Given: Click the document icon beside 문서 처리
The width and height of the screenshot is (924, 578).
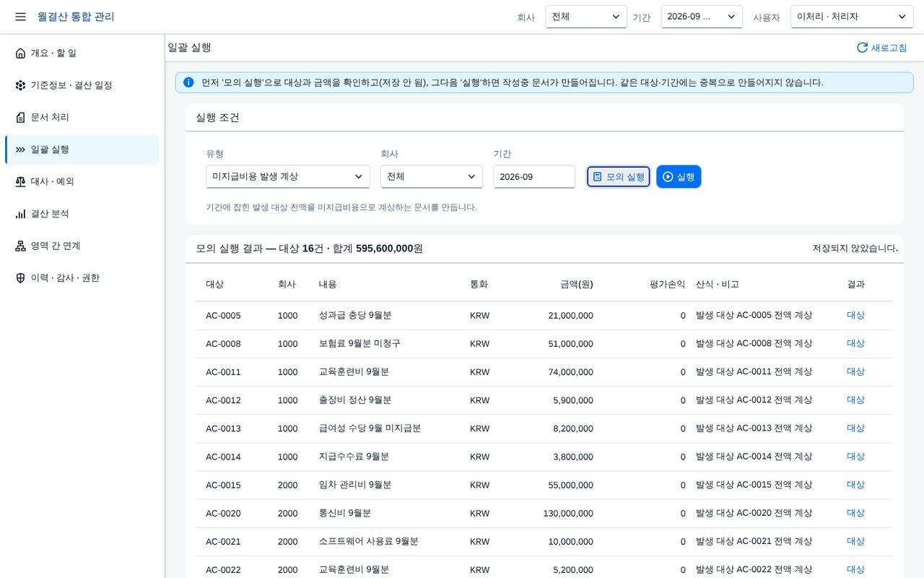Looking at the screenshot, I should click(x=20, y=117).
